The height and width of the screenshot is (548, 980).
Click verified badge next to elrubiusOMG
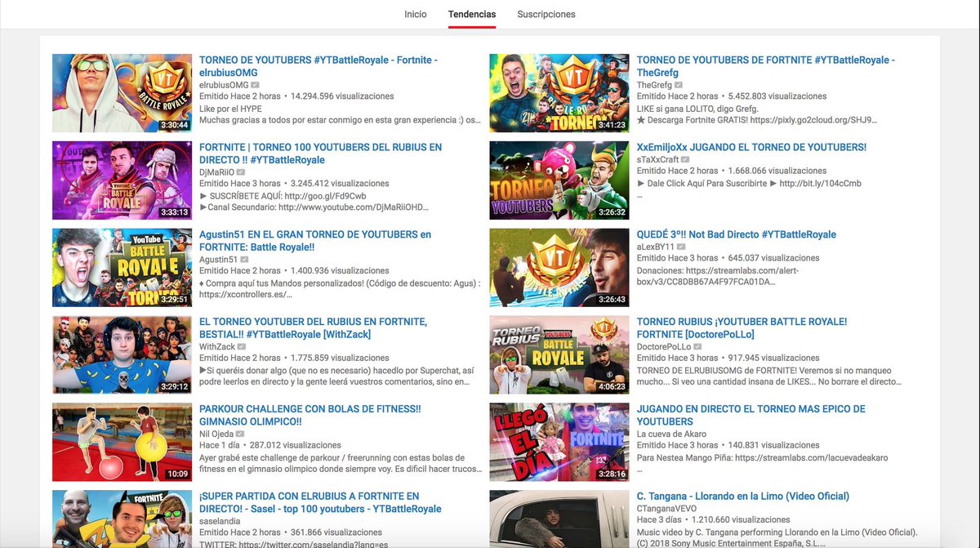pyautogui.click(x=256, y=85)
